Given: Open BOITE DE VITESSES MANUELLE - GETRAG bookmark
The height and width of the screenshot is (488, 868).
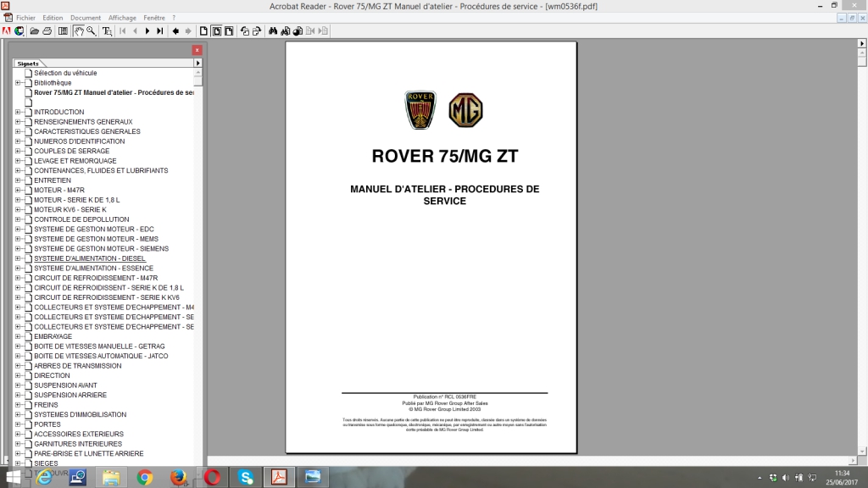Looking at the screenshot, I should (99, 347).
